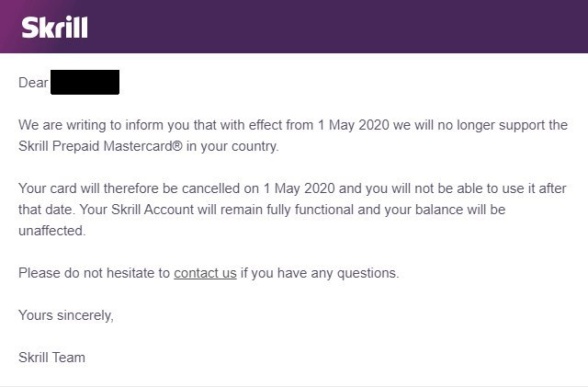Click the "Dear" greeting word
Screen dimensions: 588x387
(33, 83)
